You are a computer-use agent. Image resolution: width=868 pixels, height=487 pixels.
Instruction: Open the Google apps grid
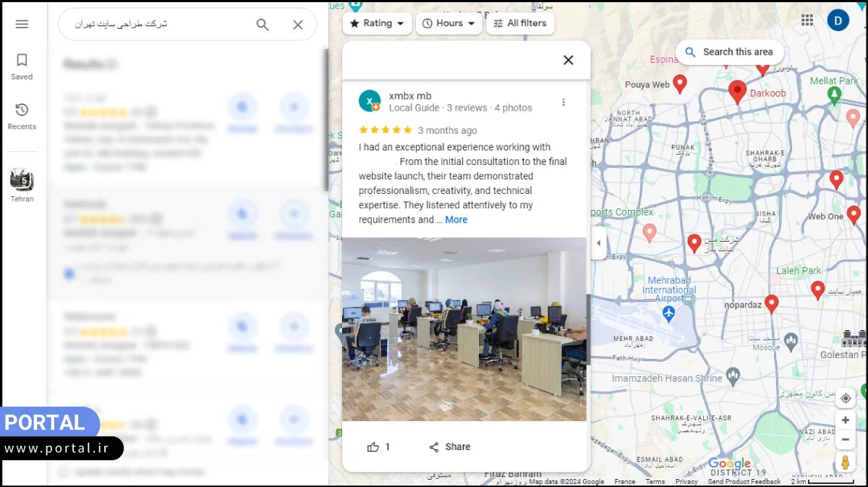tap(807, 20)
